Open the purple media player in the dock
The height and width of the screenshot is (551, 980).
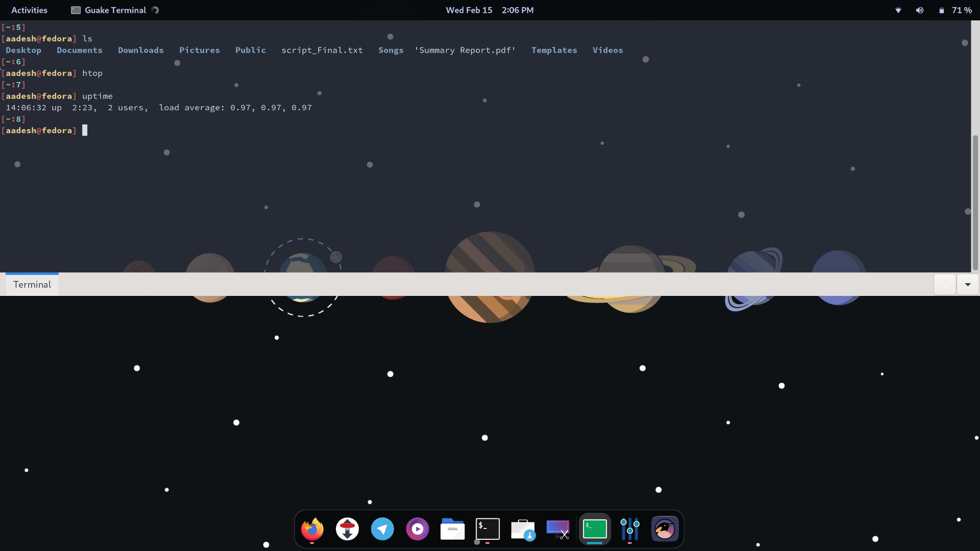(x=418, y=529)
